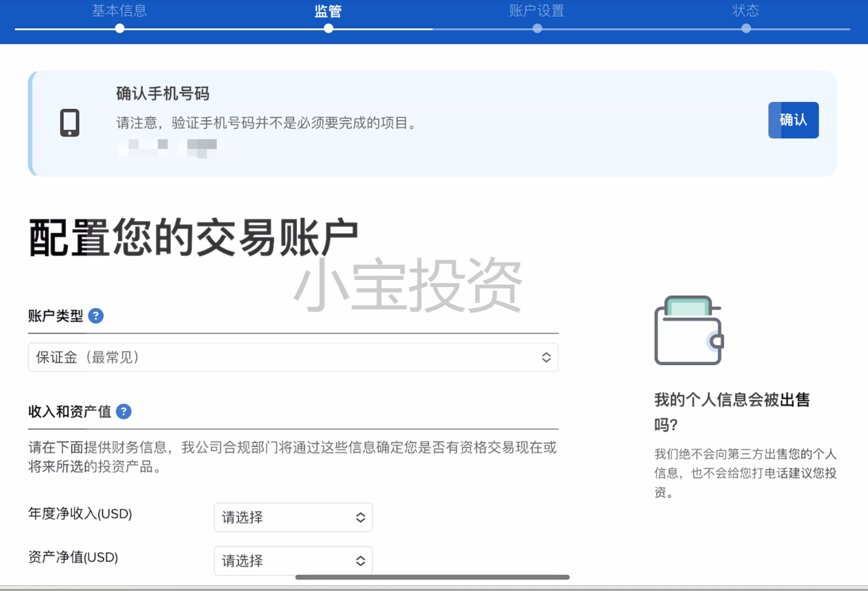Expand the 资产净值(USD) dropdown
This screenshot has width=868, height=591.
pyautogui.click(x=293, y=561)
